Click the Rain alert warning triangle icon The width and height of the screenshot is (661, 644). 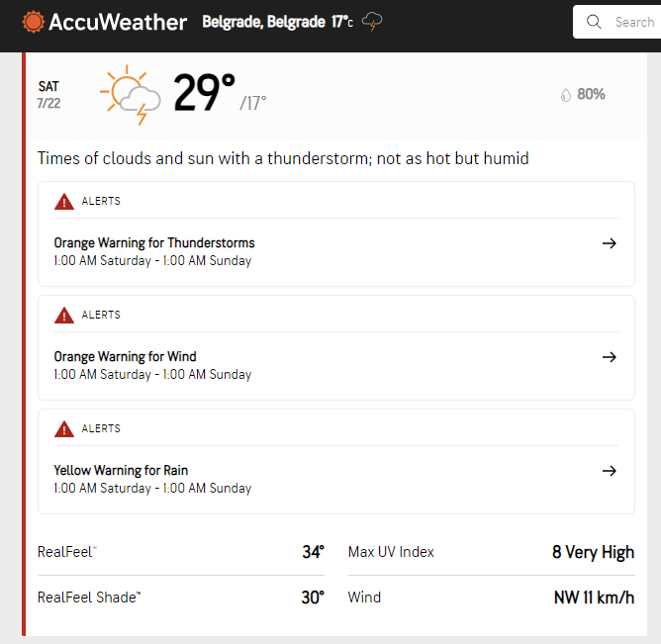tap(64, 429)
